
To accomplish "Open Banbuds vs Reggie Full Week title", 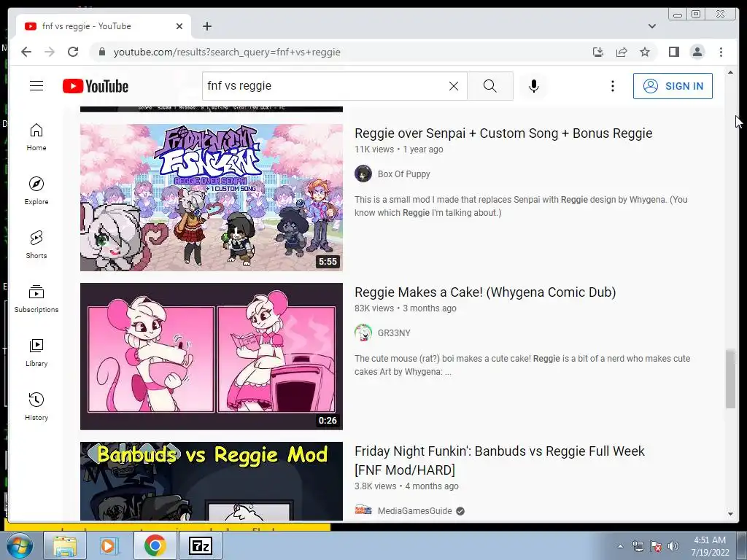I will point(499,460).
